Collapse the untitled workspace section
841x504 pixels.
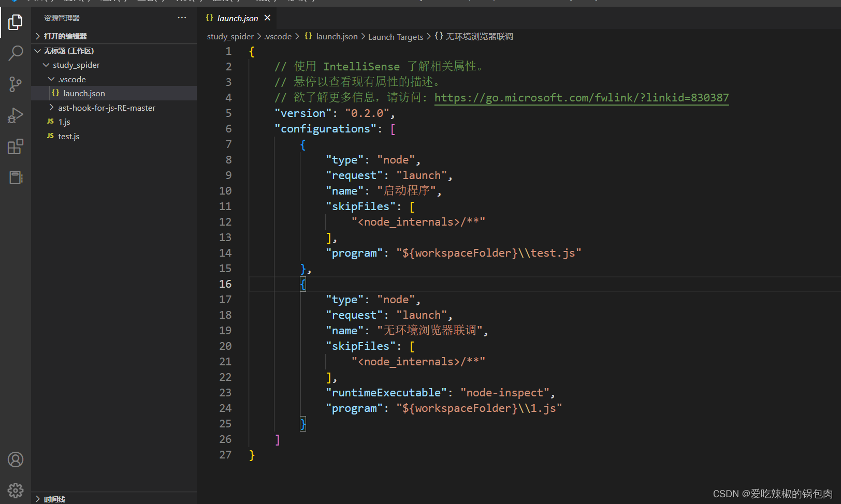114,51
